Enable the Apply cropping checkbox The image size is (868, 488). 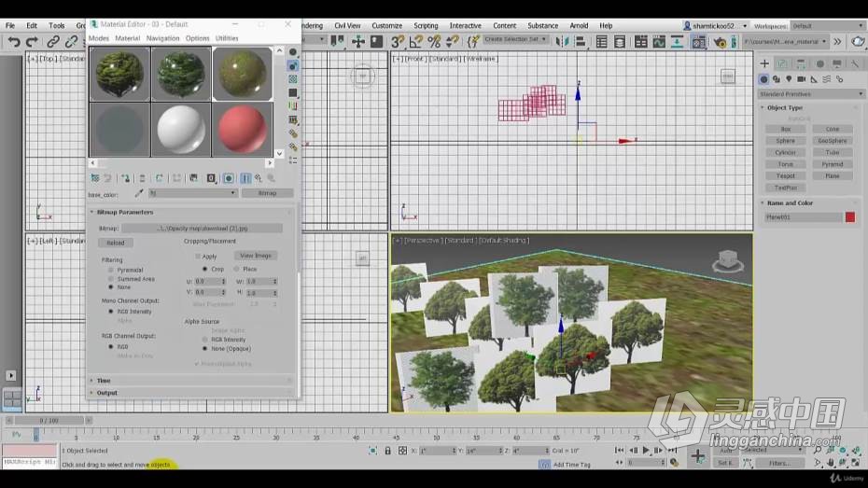tap(198, 257)
